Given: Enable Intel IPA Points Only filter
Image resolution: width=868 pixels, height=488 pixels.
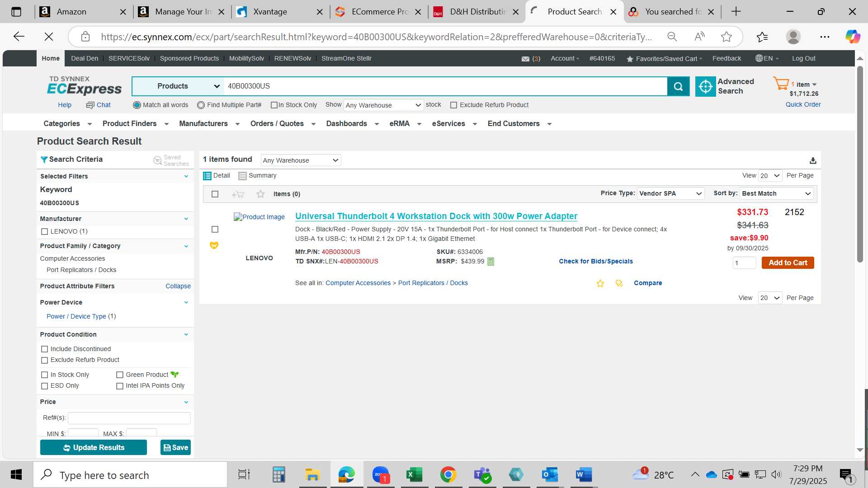Looking at the screenshot, I should click(120, 386).
